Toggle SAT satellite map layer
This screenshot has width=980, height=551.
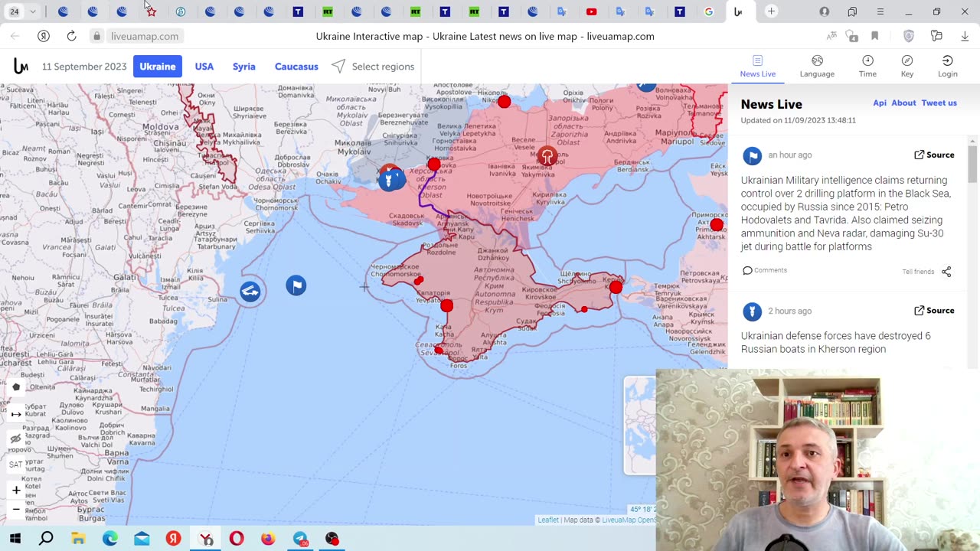pos(16,465)
